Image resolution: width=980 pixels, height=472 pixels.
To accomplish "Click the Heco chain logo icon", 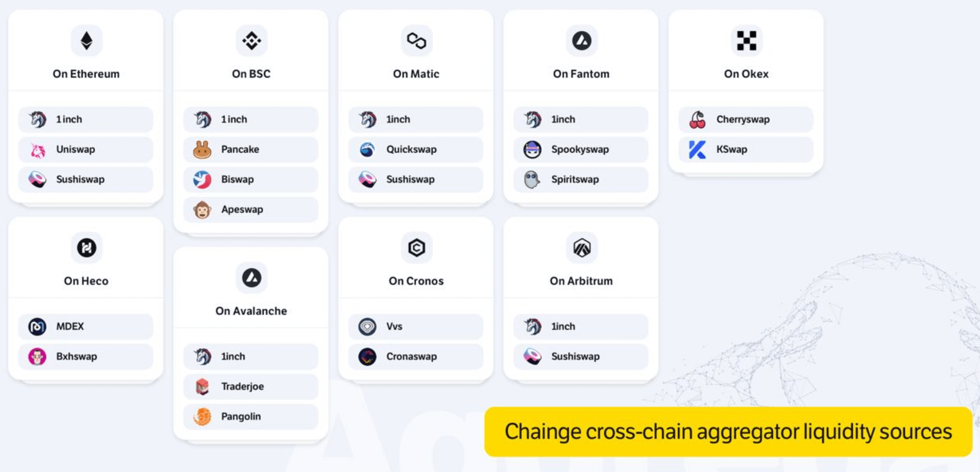I will (x=87, y=248).
